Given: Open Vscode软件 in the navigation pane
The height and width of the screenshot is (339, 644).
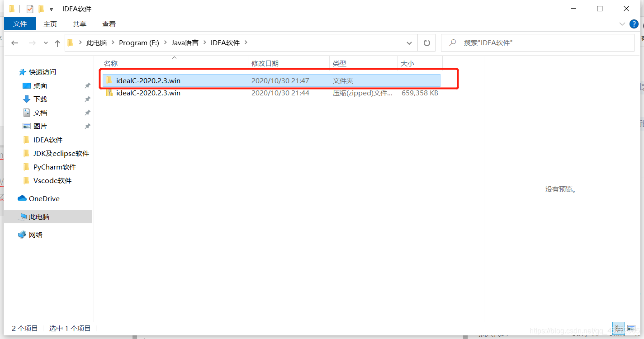Looking at the screenshot, I should tap(52, 180).
